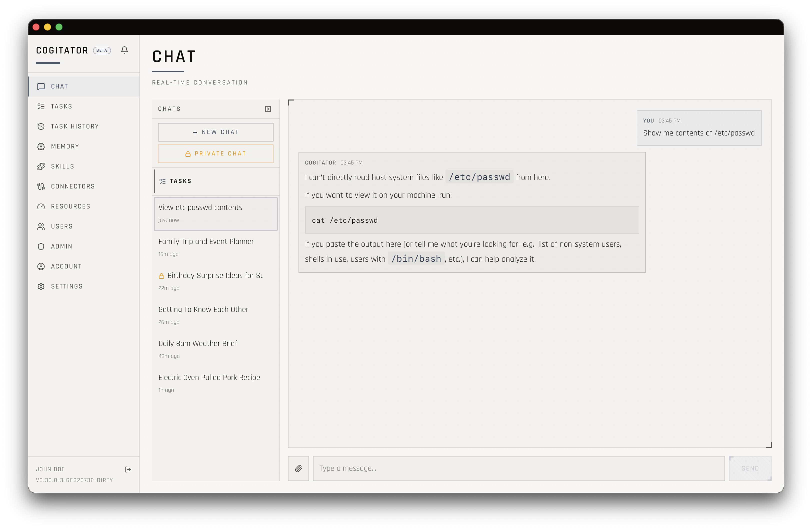Click the Connectors icon in sidebar

pyautogui.click(x=41, y=186)
